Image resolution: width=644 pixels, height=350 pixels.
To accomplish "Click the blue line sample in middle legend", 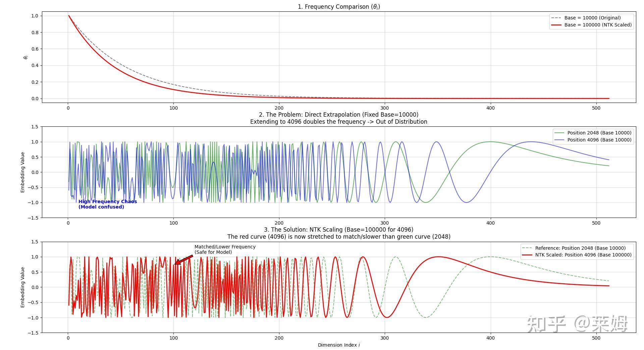I will pos(559,140).
